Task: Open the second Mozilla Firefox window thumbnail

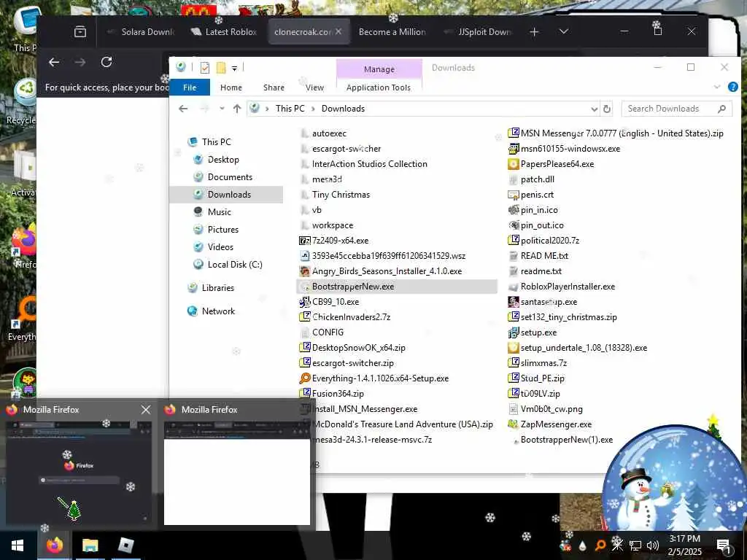Action: [x=237, y=472]
